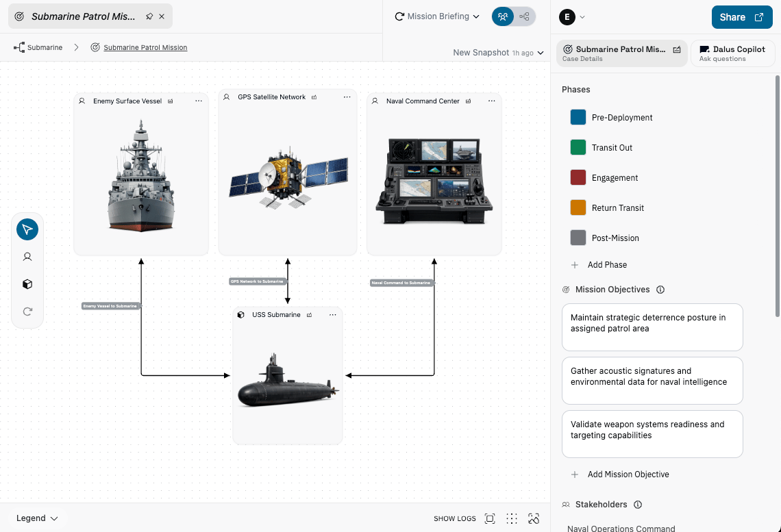Click the Post-Mission gray color swatch
The width and height of the screenshot is (781, 532).
click(578, 238)
